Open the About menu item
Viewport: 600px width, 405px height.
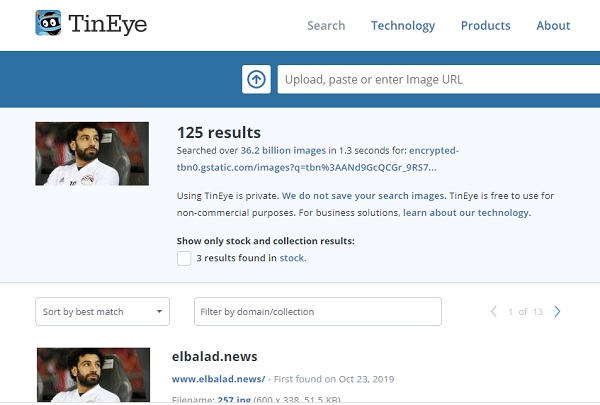(x=553, y=26)
